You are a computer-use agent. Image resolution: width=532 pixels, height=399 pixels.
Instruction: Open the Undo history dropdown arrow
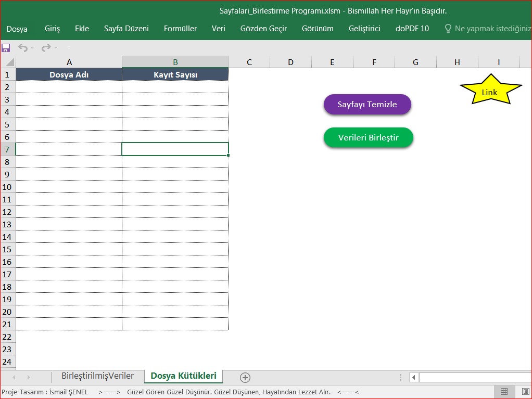tap(33, 48)
